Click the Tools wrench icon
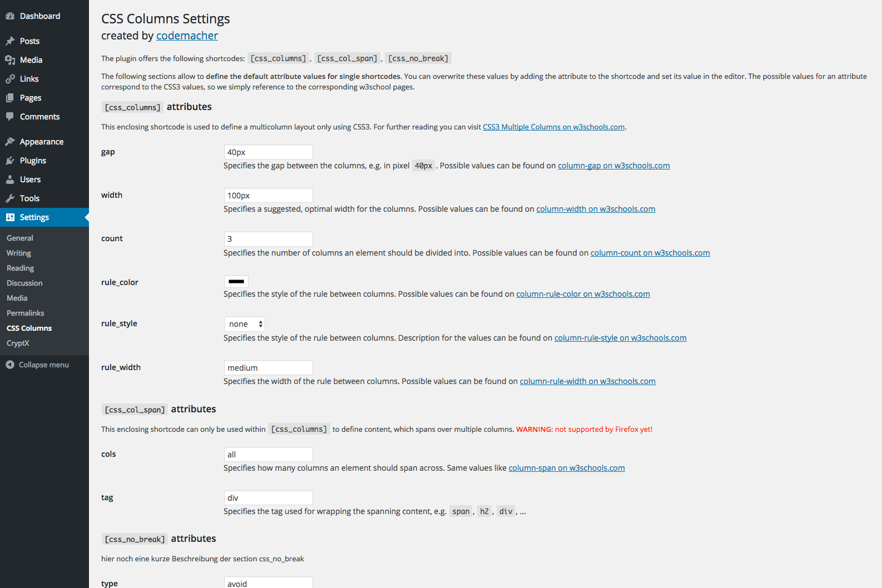The height and width of the screenshot is (588, 882). tap(10, 198)
